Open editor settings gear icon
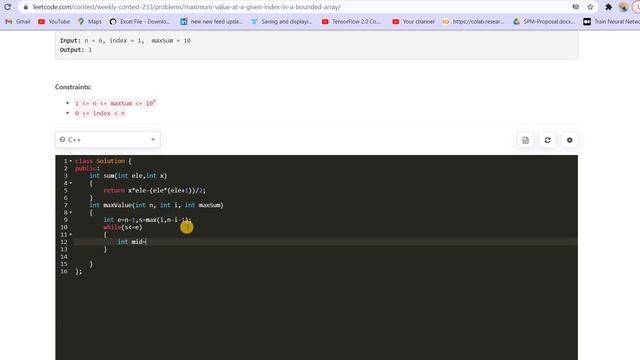 (x=569, y=140)
